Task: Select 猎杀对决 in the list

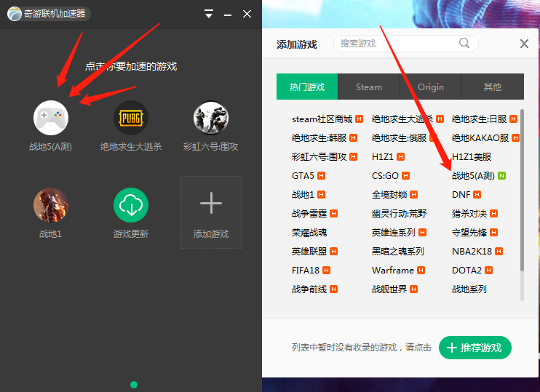Action: click(469, 214)
